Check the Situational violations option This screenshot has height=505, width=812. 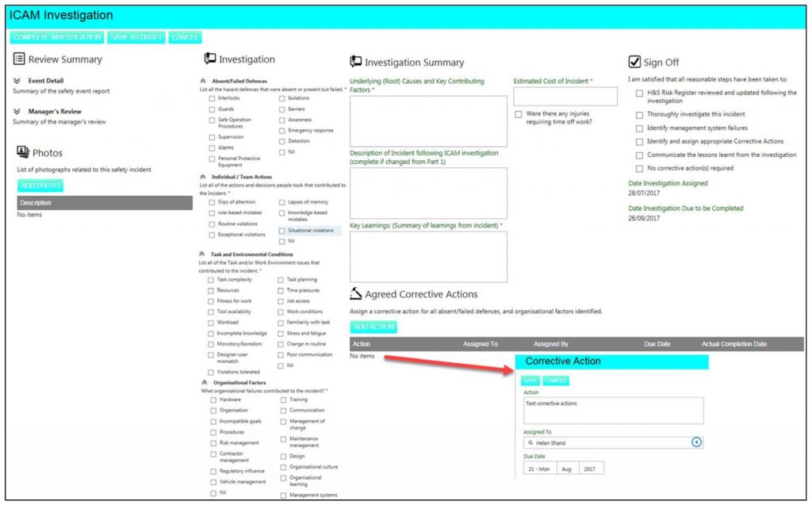click(282, 231)
